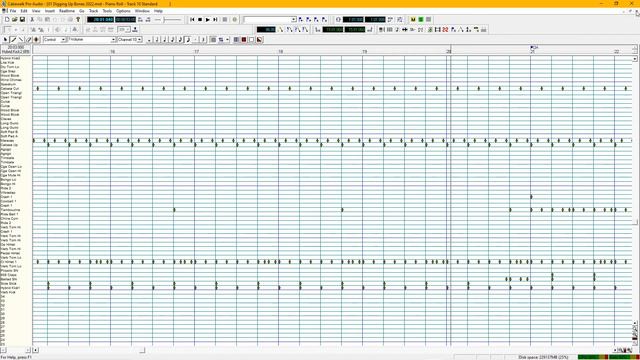Screen dimensions: 640x360
Task: Open the Edit menu
Action: coord(24,11)
